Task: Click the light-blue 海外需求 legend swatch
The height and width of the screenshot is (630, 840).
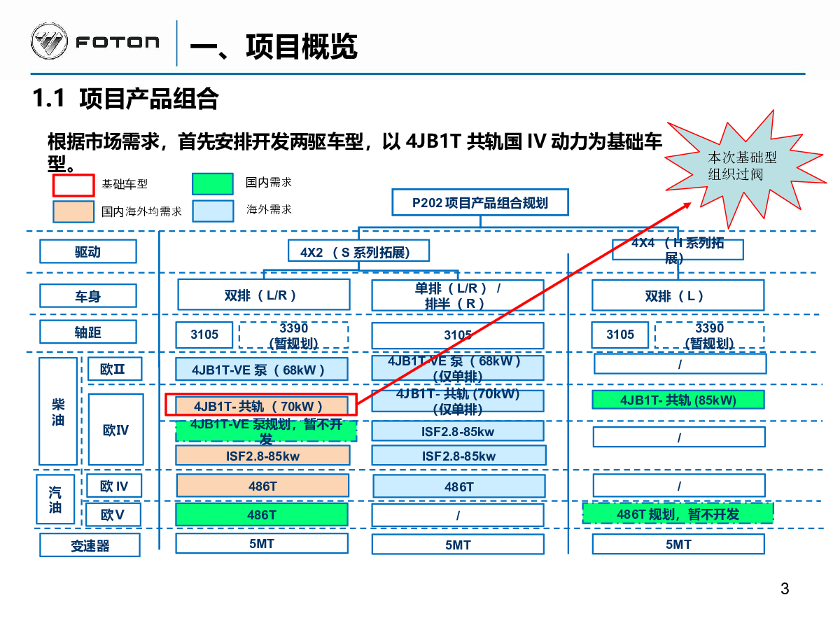Action: (213, 211)
